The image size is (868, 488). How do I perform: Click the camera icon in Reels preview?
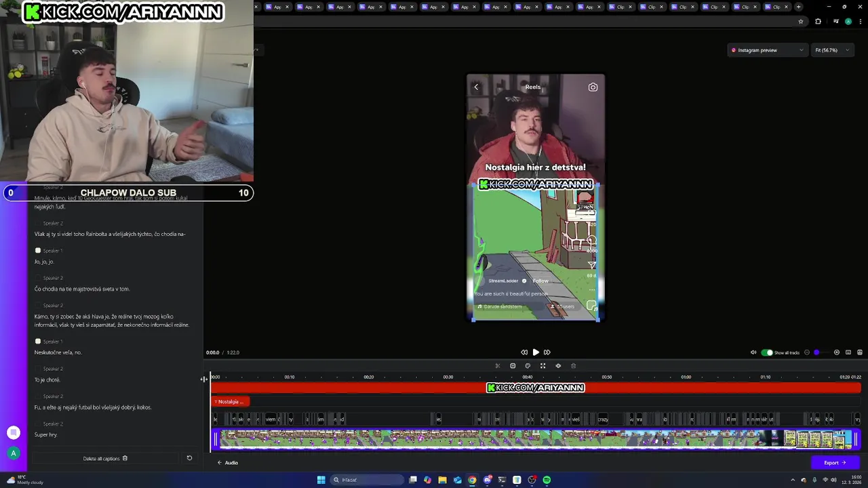coord(593,87)
